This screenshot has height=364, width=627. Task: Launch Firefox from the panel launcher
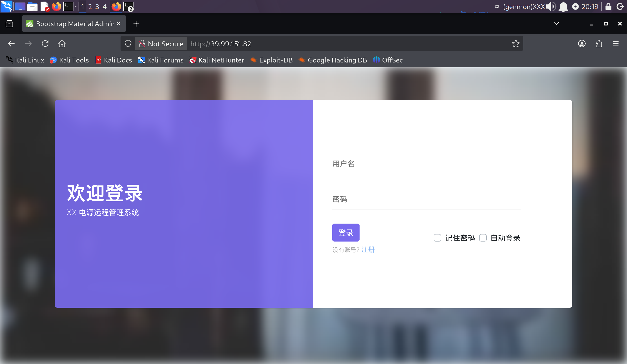coord(56,6)
